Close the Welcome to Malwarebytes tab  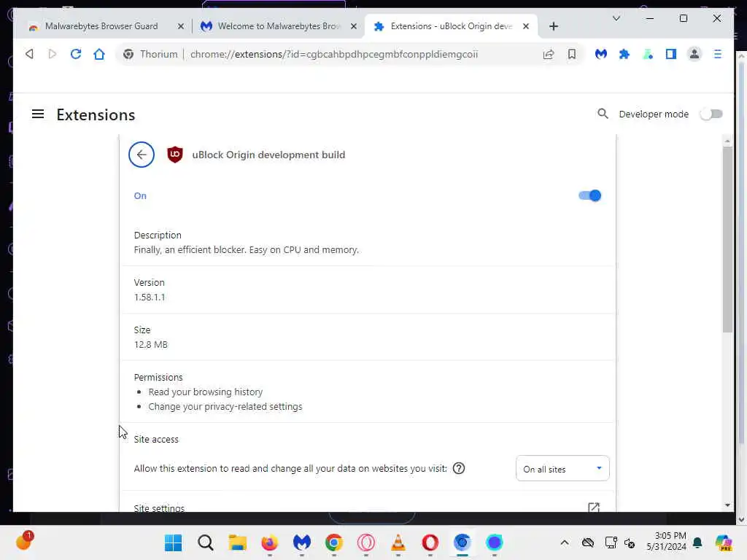354,27
